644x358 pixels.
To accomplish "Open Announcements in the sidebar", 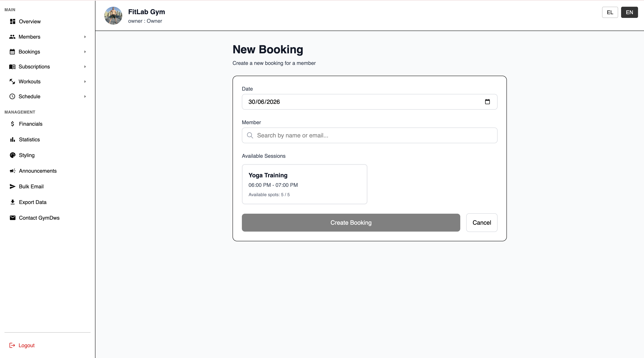I will (x=48, y=171).
